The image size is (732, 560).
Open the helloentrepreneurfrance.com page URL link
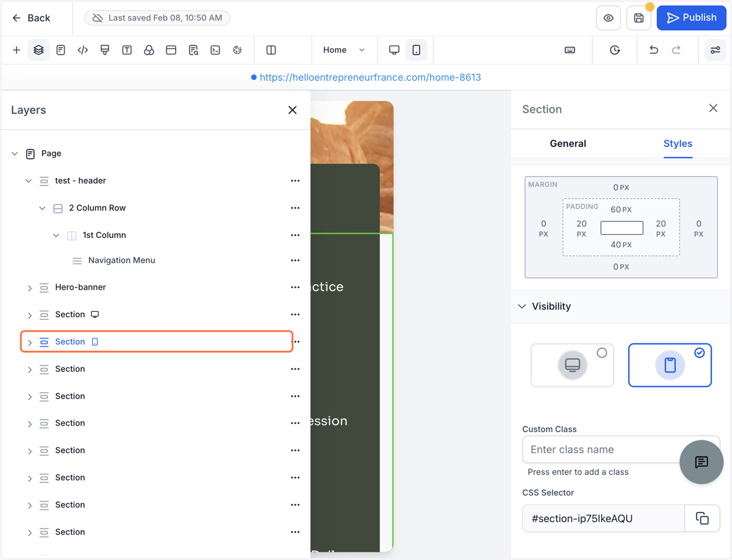click(x=370, y=77)
